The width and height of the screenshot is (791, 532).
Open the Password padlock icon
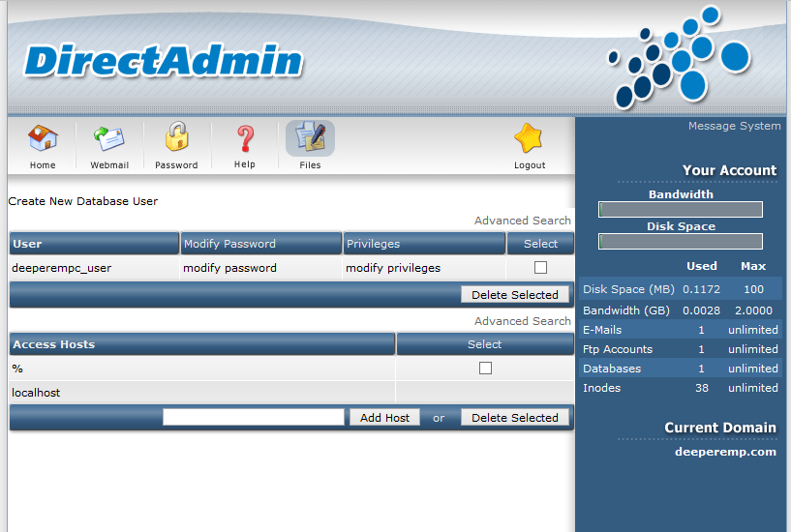pyautogui.click(x=176, y=136)
